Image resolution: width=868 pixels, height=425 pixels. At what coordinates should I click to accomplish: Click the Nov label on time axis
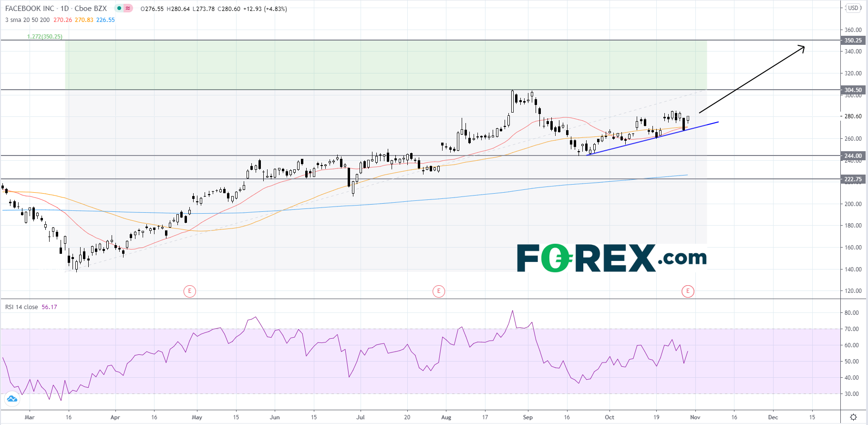(x=695, y=417)
